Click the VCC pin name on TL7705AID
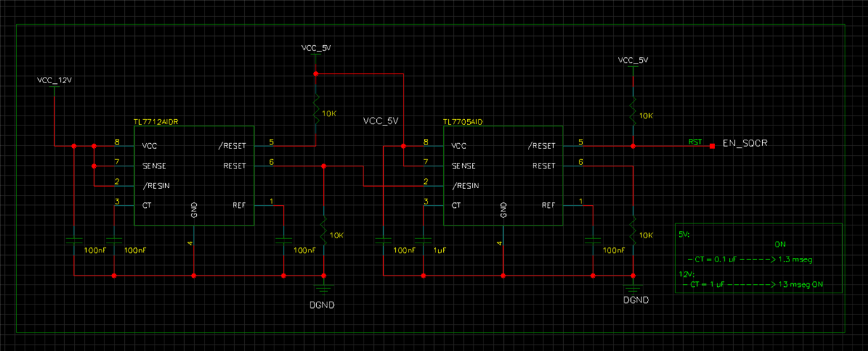868x351 pixels. click(460, 147)
